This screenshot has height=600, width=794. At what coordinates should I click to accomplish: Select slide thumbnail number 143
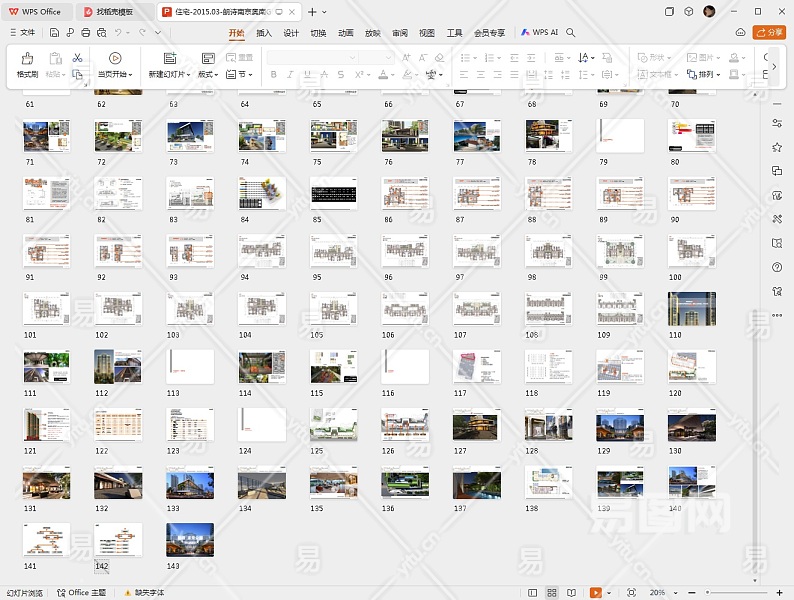[190, 540]
